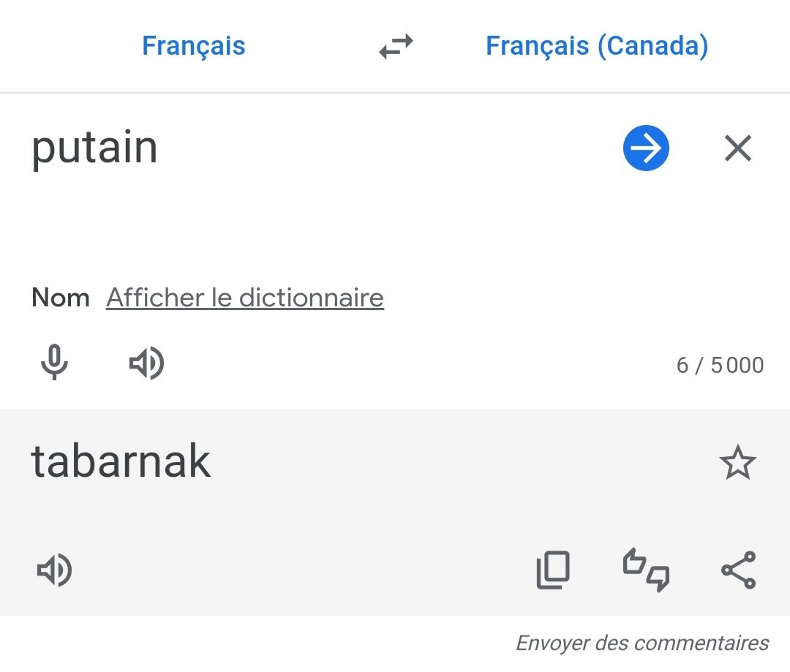This screenshot has width=790, height=672.
Task: Save translation with the star icon
Action: (737, 462)
